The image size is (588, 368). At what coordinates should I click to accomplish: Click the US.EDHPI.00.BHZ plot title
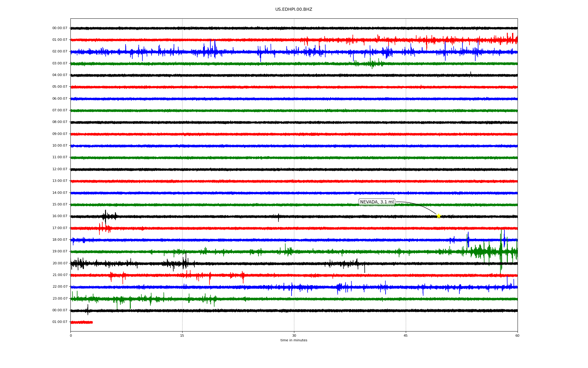click(x=294, y=10)
